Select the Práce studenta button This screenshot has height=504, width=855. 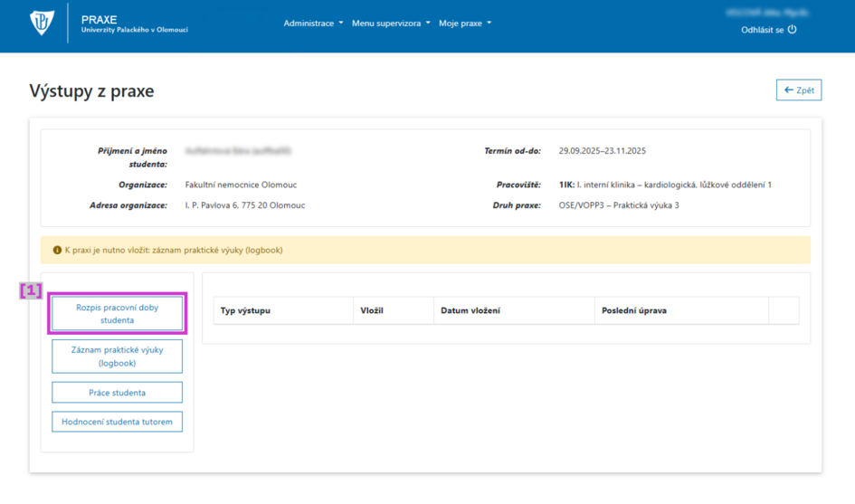click(118, 392)
